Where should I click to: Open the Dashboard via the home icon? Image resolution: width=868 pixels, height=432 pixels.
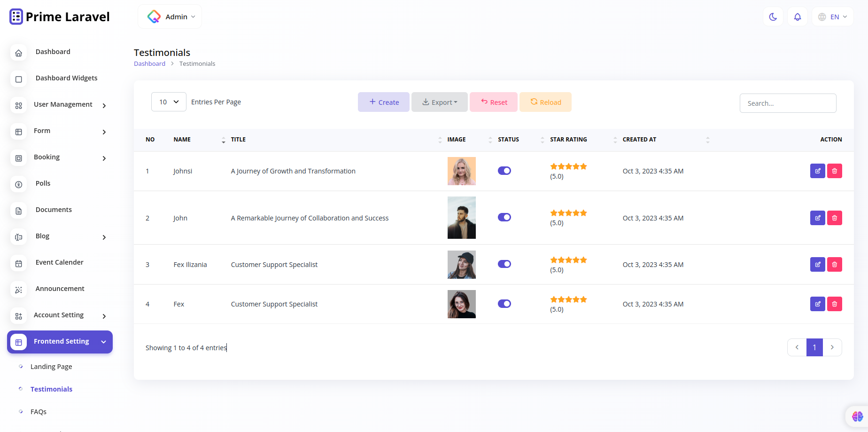point(18,53)
